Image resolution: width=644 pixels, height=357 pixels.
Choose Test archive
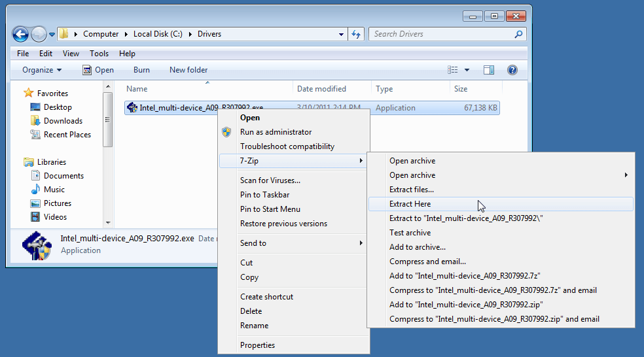point(501,233)
